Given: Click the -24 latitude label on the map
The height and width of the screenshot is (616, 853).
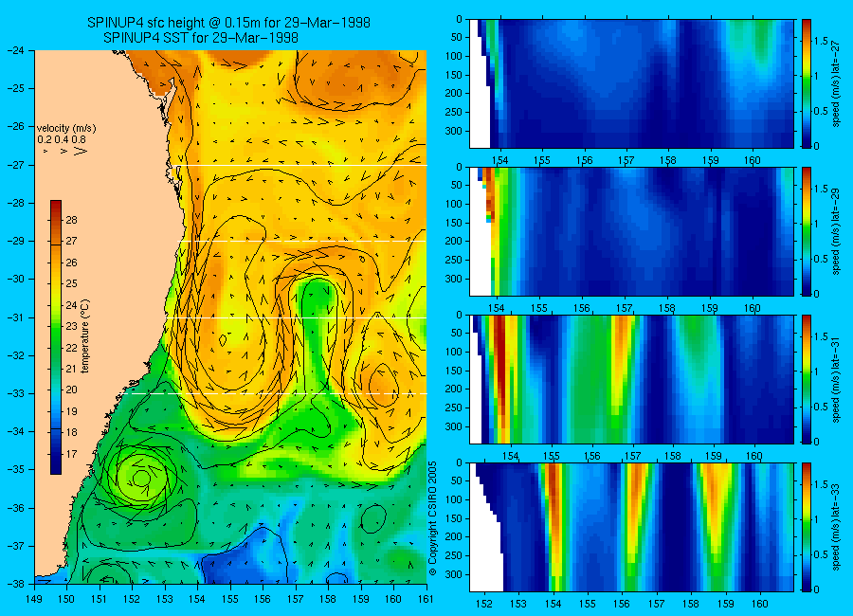Looking at the screenshot, I should (16, 50).
